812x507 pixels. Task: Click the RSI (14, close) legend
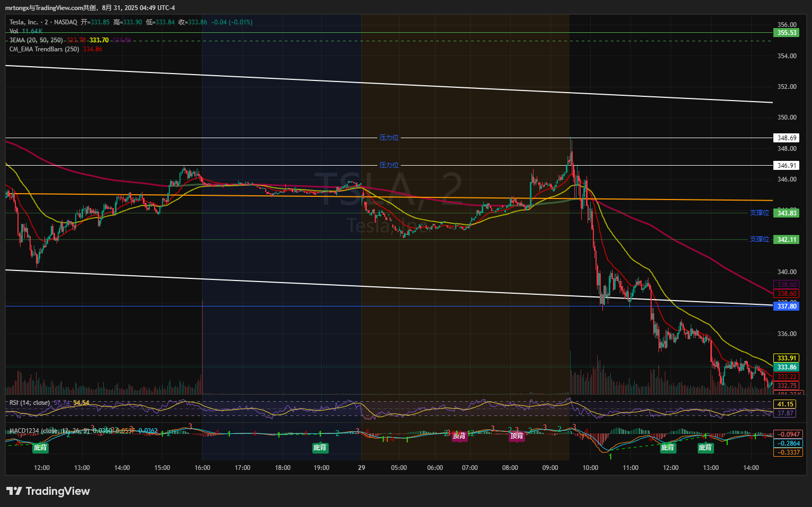[30, 403]
